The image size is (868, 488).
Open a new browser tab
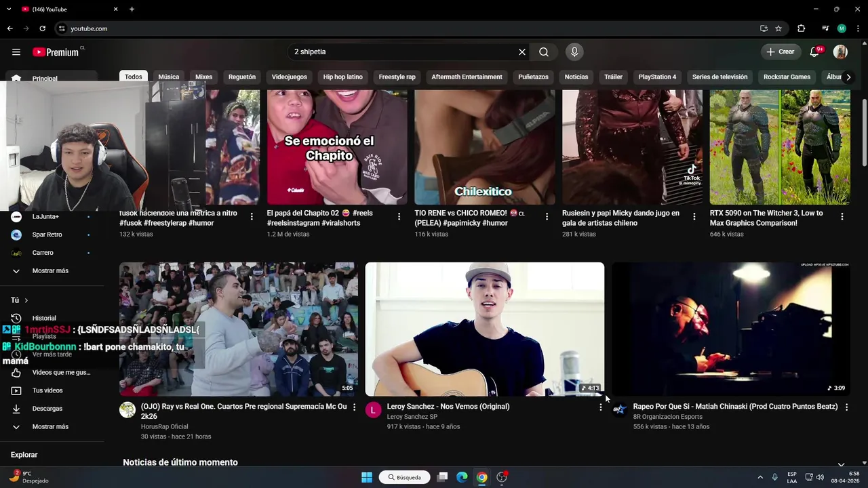[132, 9]
